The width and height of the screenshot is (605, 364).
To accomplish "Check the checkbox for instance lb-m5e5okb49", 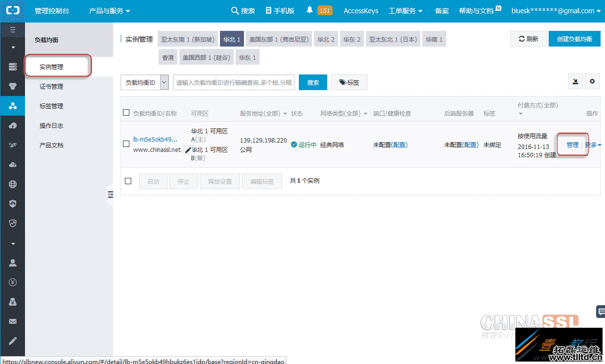I will (x=126, y=144).
